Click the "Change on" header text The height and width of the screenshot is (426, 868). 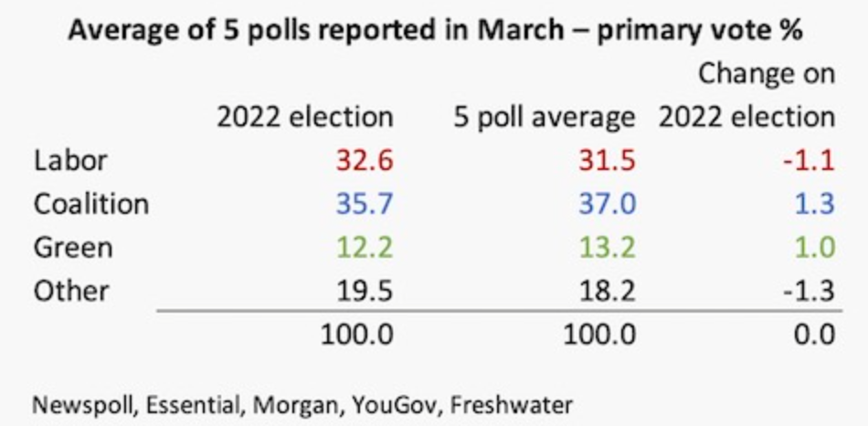(766, 74)
